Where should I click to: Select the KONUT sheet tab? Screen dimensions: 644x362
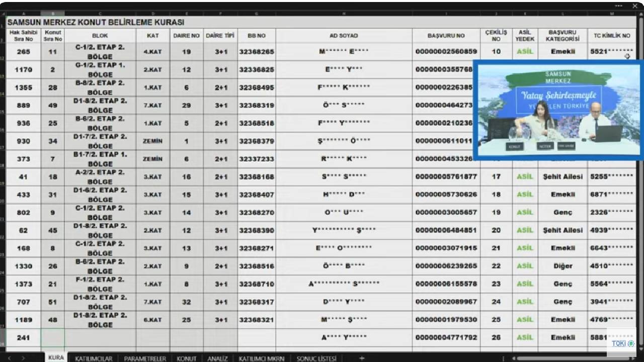[x=186, y=358]
